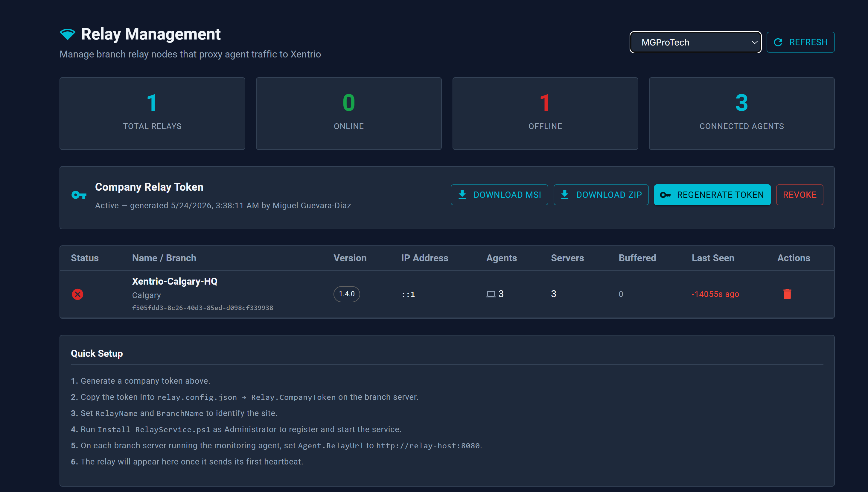Delete the Xentrio-Calgary-HQ relay with trash icon
Image resolution: width=868 pixels, height=492 pixels.
(x=787, y=294)
